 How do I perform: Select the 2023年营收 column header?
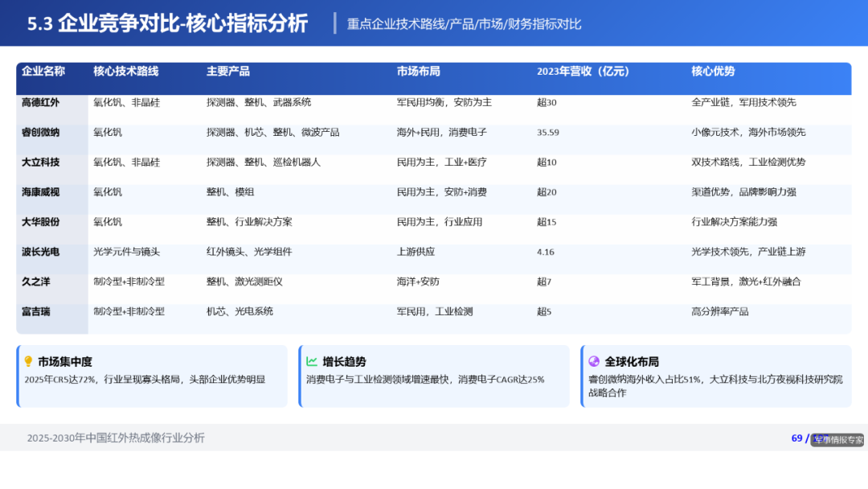coord(586,72)
